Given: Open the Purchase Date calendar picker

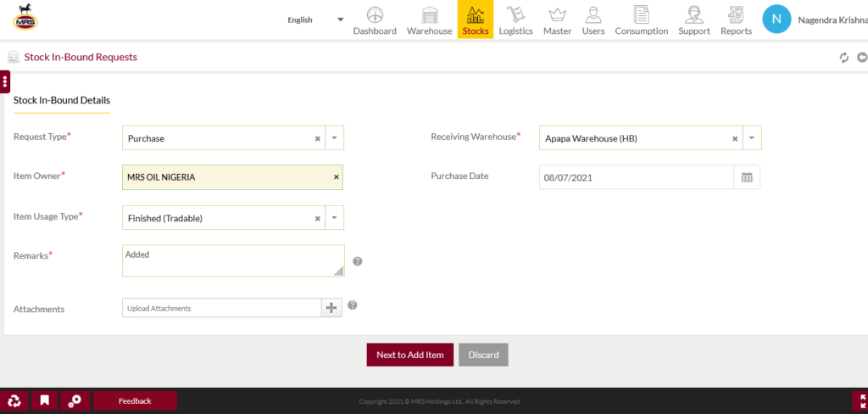Looking at the screenshot, I should pyautogui.click(x=747, y=177).
